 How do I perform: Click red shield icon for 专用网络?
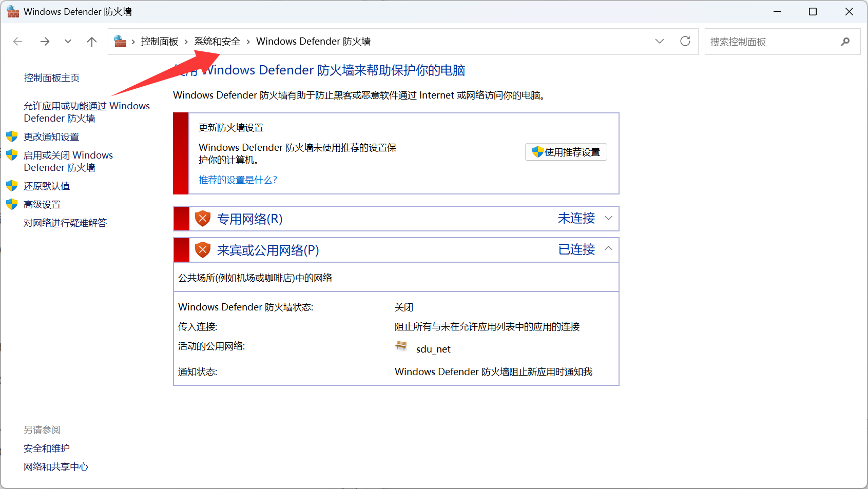(x=203, y=219)
